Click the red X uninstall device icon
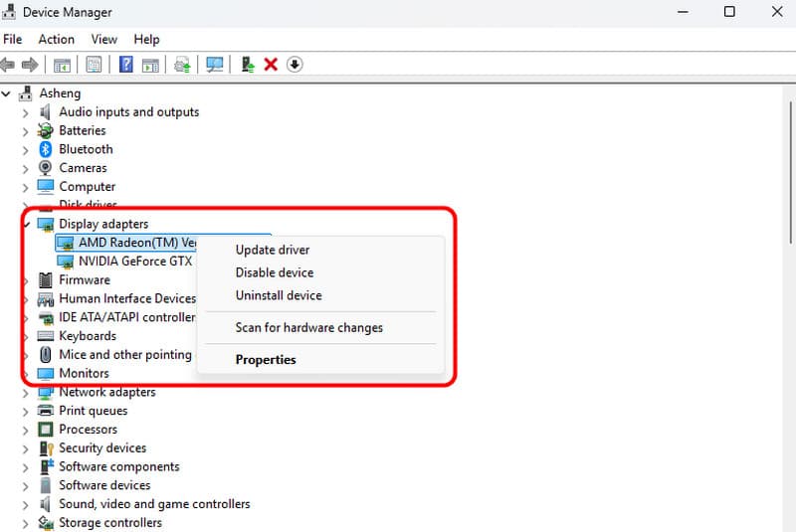The width and height of the screenshot is (796, 532). (271, 65)
